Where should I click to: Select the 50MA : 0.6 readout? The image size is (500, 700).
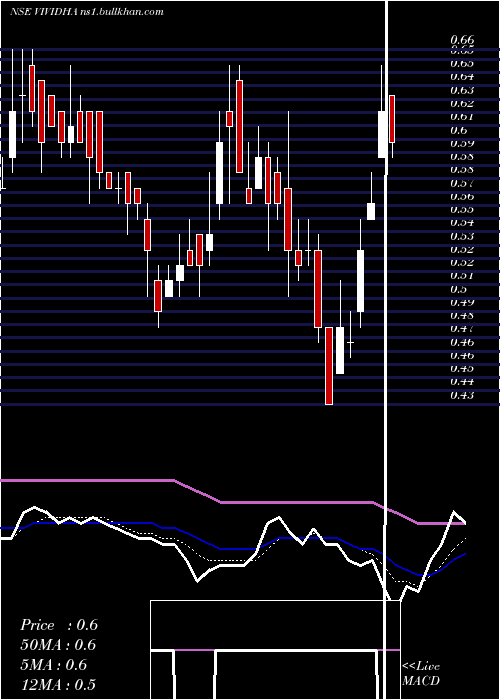58,645
